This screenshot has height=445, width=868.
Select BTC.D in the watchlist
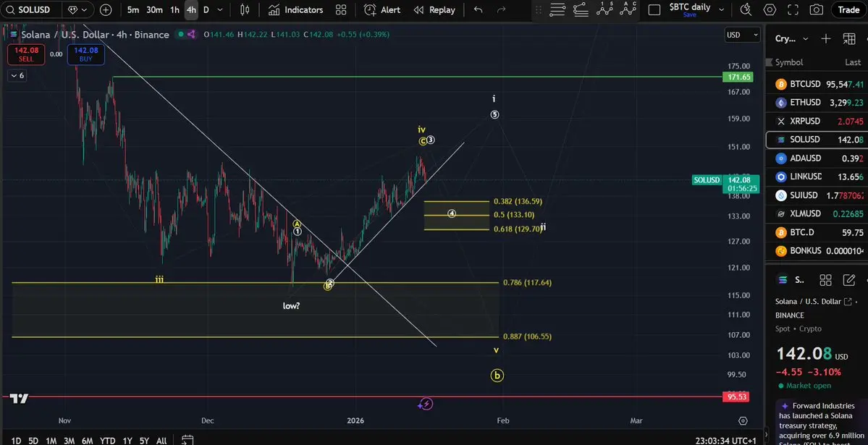(x=817, y=232)
